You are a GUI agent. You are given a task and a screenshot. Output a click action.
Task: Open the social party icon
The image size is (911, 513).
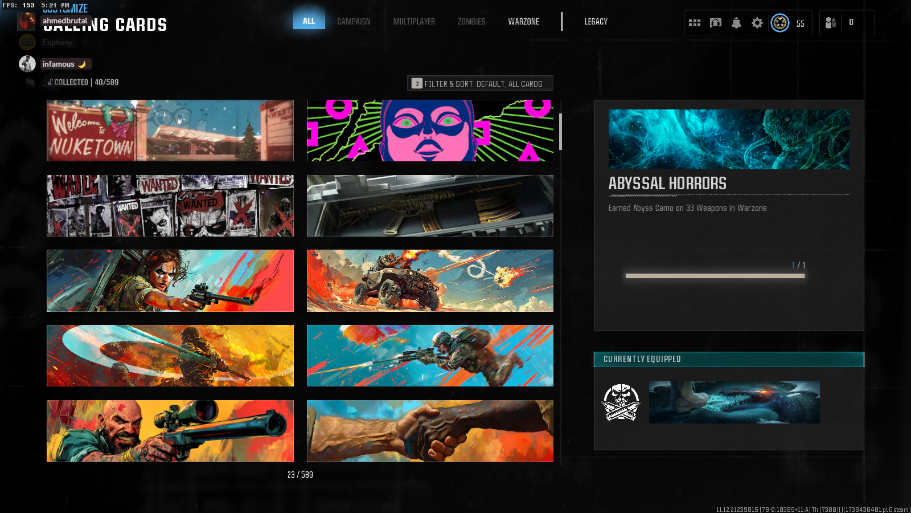click(x=830, y=23)
